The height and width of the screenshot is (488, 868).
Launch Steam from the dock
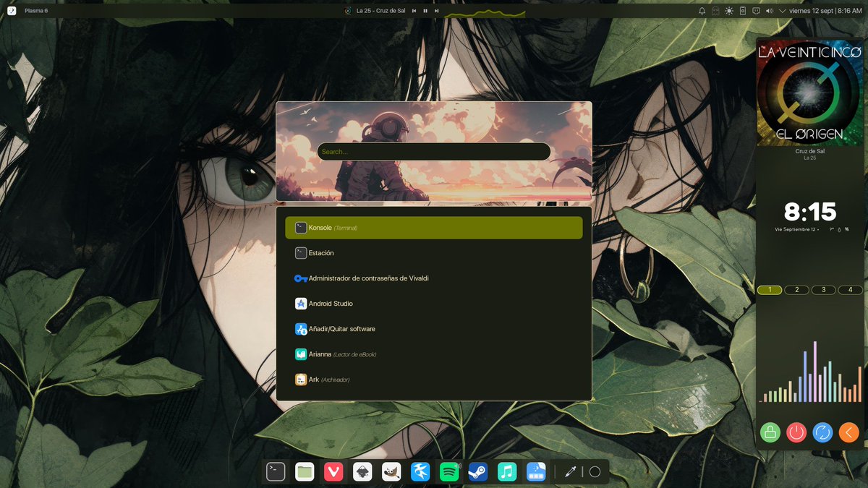[477, 471]
